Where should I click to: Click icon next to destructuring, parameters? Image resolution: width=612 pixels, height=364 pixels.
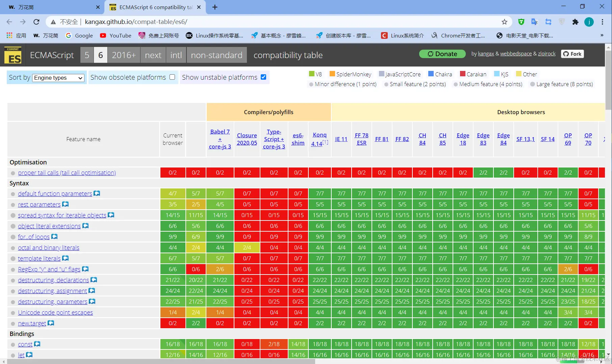[92, 301]
